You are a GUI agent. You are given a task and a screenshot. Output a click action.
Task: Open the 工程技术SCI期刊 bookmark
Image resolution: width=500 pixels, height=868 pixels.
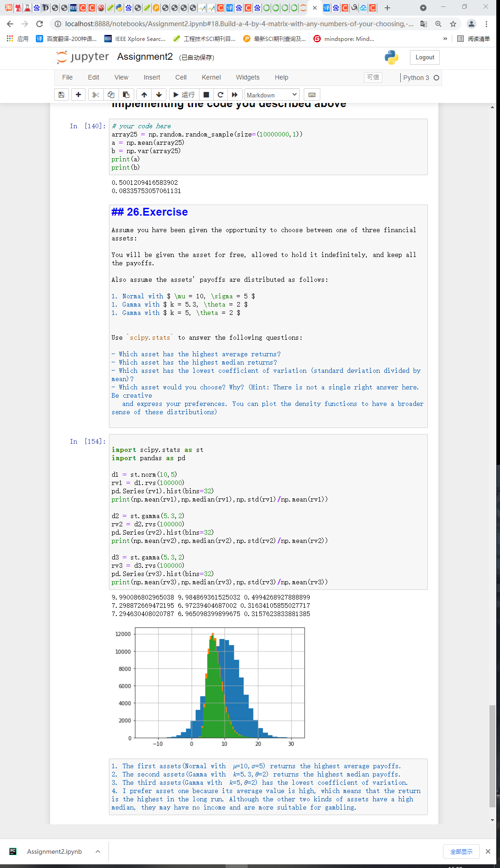coord(204,39)
